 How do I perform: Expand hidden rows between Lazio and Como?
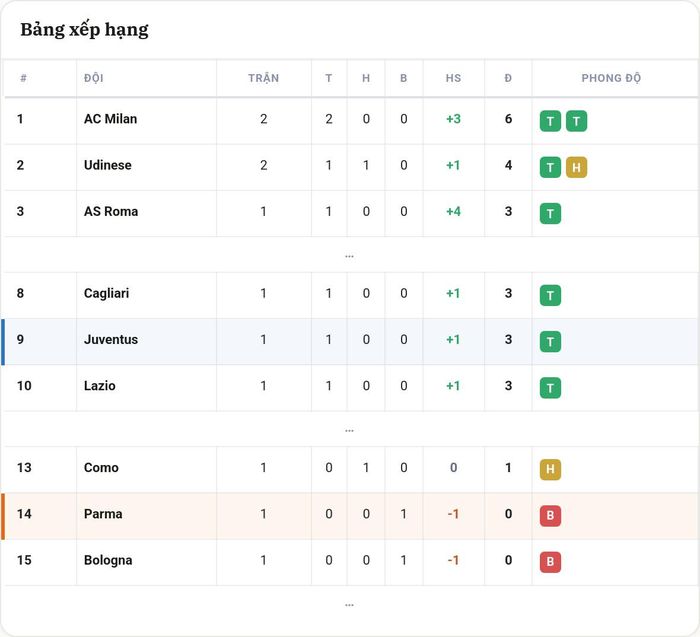point(349,431)
